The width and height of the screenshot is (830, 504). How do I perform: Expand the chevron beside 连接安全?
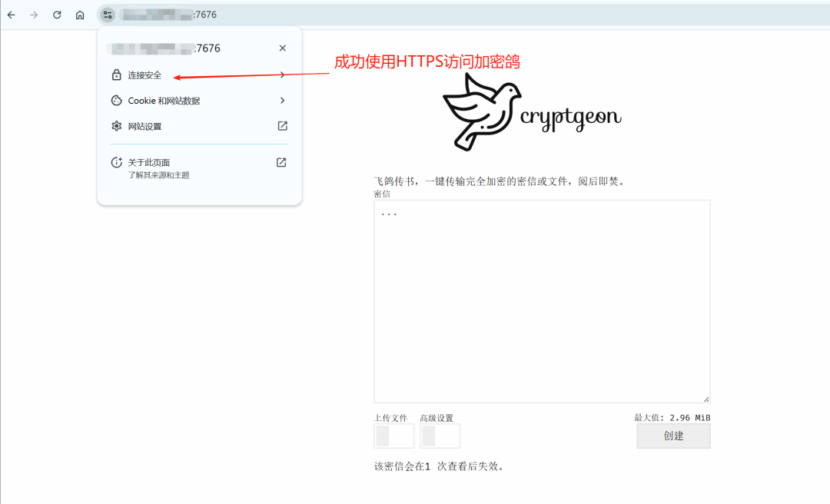pyautogui.click(x=283, y=75)
